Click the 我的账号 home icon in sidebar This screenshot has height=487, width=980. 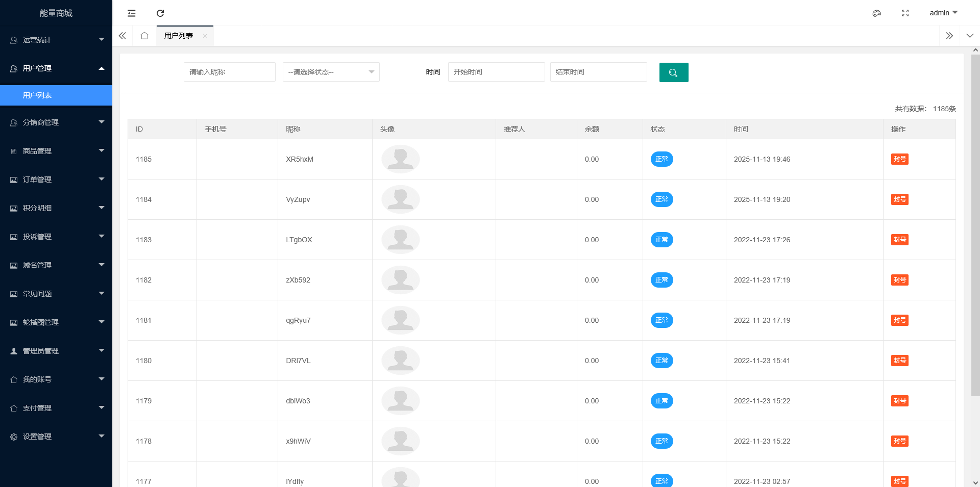pyautogui.click(x=14, y=379)
